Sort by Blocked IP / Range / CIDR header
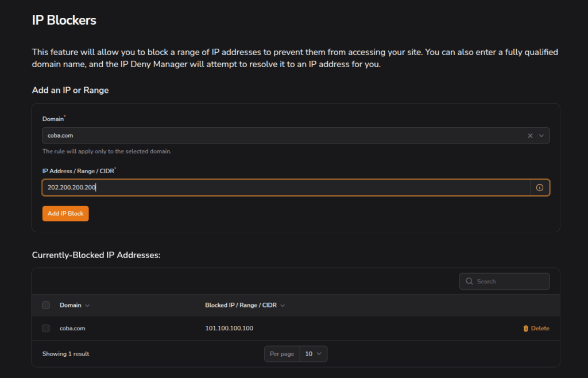The width and height of the screenshot is (588, 378). point(241,305)
